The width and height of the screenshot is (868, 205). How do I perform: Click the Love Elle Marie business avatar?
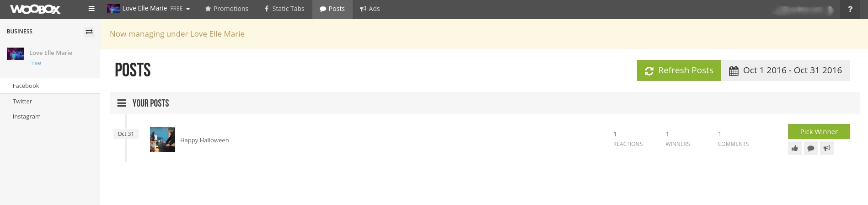16,54
